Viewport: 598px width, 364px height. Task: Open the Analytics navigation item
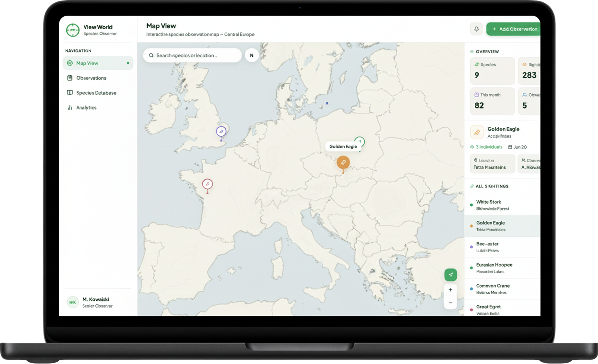click(x=98, y=107)
